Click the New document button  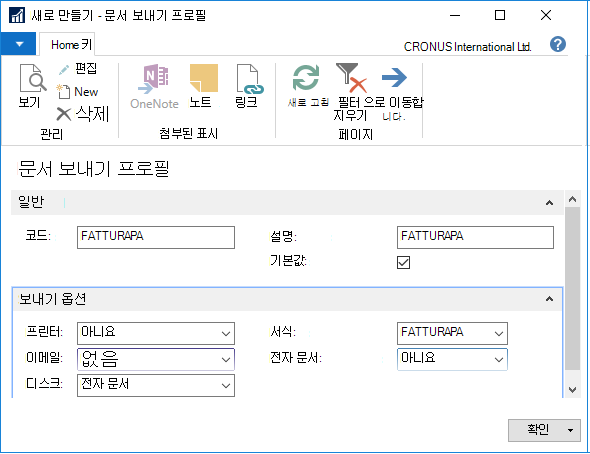pyautogui.click(x=77, y=92)
